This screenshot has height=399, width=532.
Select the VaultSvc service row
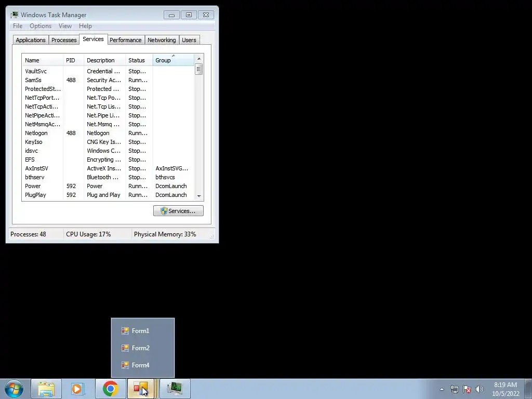tap(108, 71)
